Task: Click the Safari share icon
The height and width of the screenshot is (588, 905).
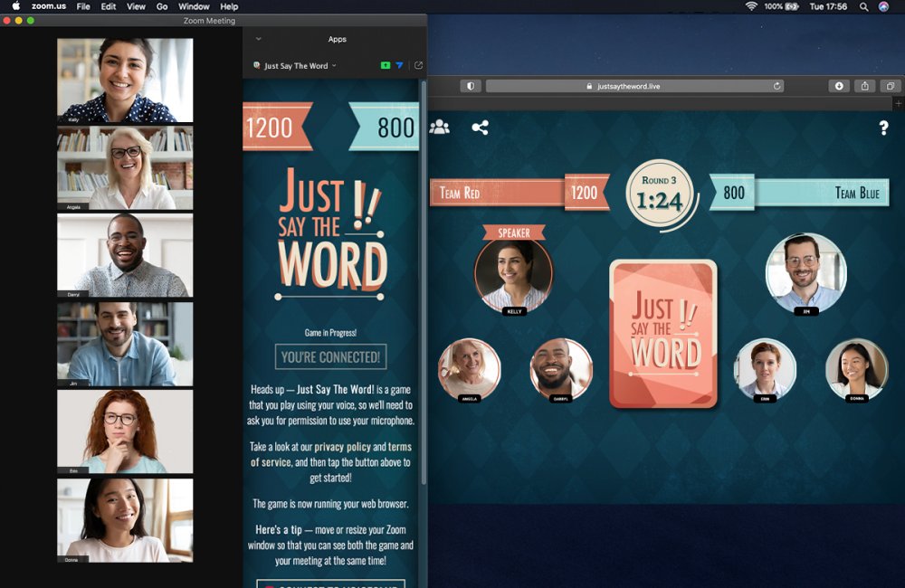Action: (864, 86)
